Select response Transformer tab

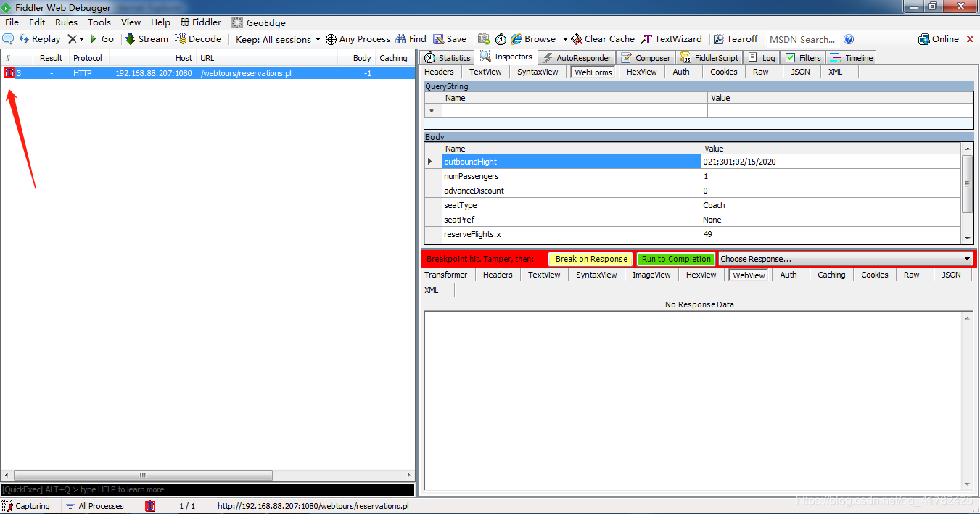click(446, 275)
